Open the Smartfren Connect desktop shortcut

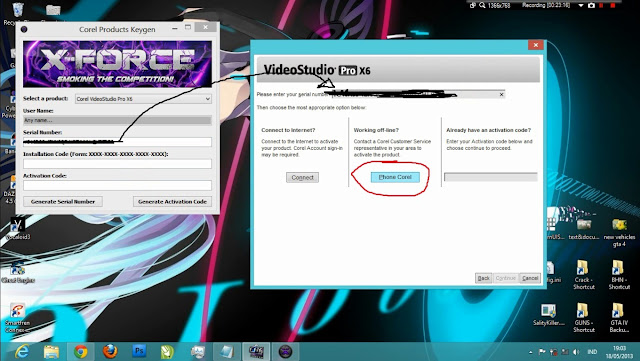pos(18,318)
